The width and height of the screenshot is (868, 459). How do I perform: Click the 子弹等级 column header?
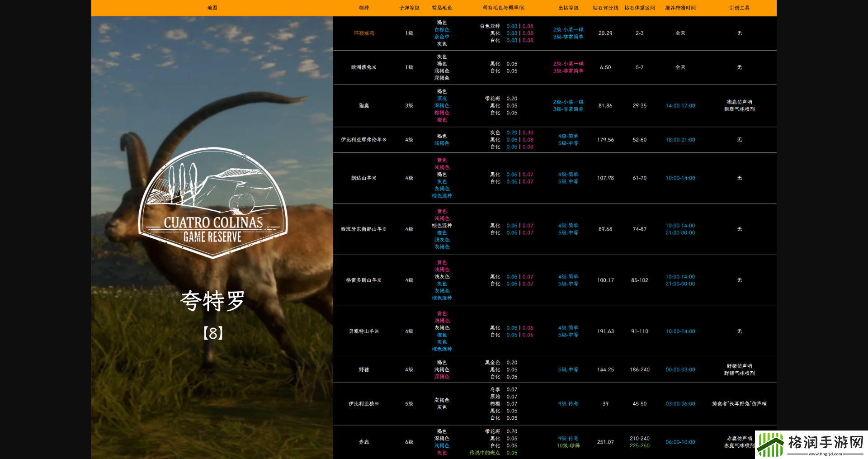click(409, 8)
